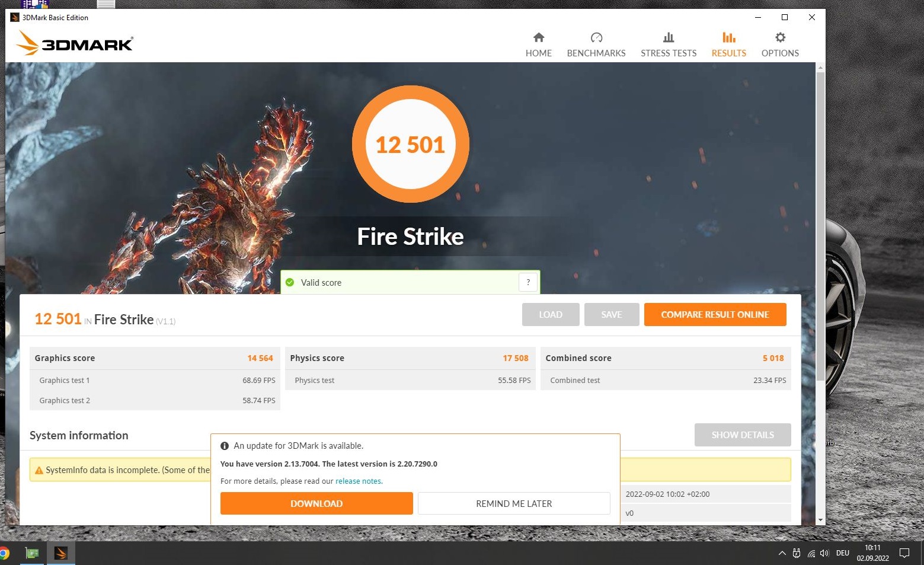Select the Graphics test 2 row
Screen dimensions: 924x565
(155, 400)
